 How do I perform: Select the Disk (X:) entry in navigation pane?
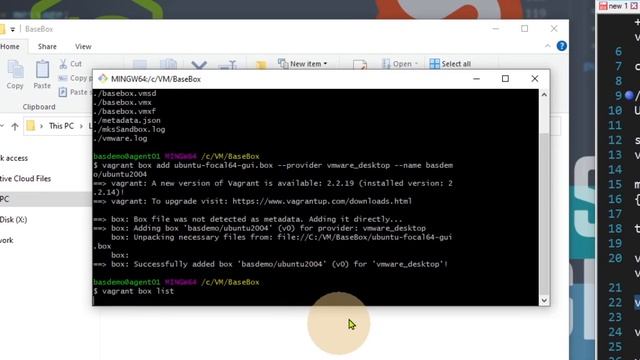13,220
